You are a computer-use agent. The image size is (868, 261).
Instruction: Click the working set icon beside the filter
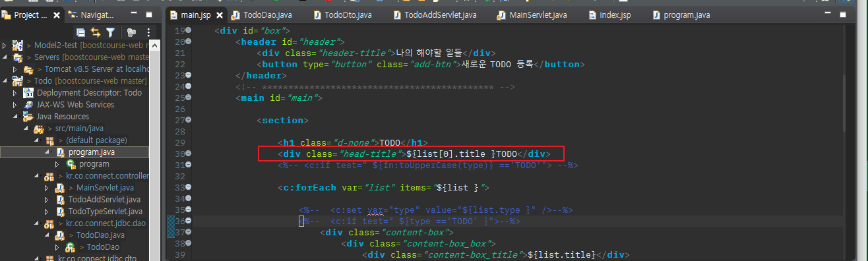(x=131, y=32)
